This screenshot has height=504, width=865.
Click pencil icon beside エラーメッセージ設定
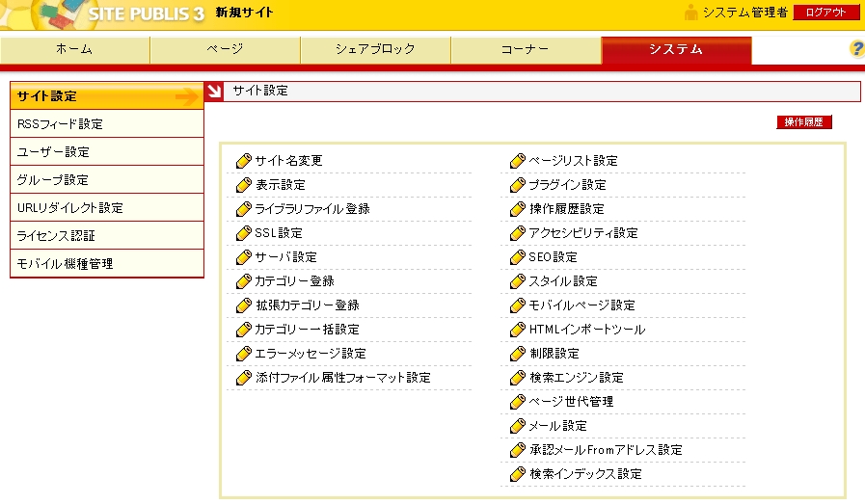244,354
